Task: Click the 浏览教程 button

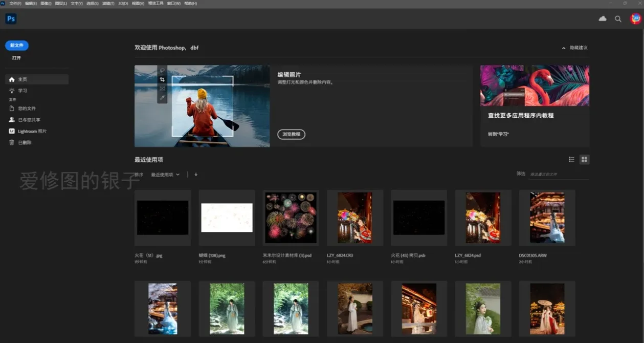Action: (291, 135)
